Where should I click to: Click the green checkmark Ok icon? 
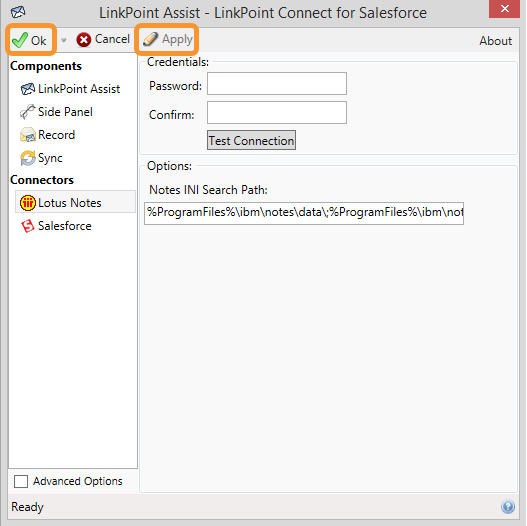coord(19,40)
